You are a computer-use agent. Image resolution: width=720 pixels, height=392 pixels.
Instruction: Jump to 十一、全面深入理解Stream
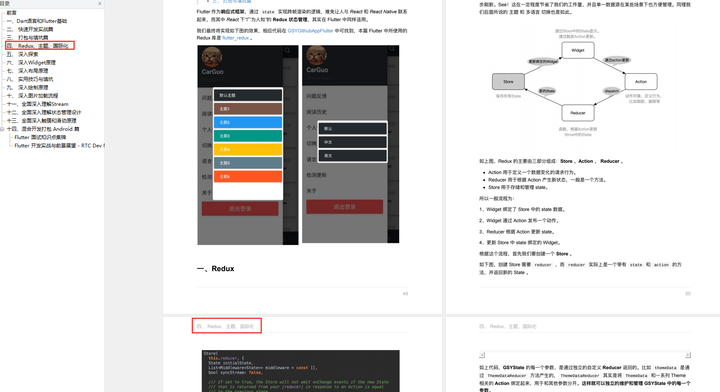click(38, 104)
